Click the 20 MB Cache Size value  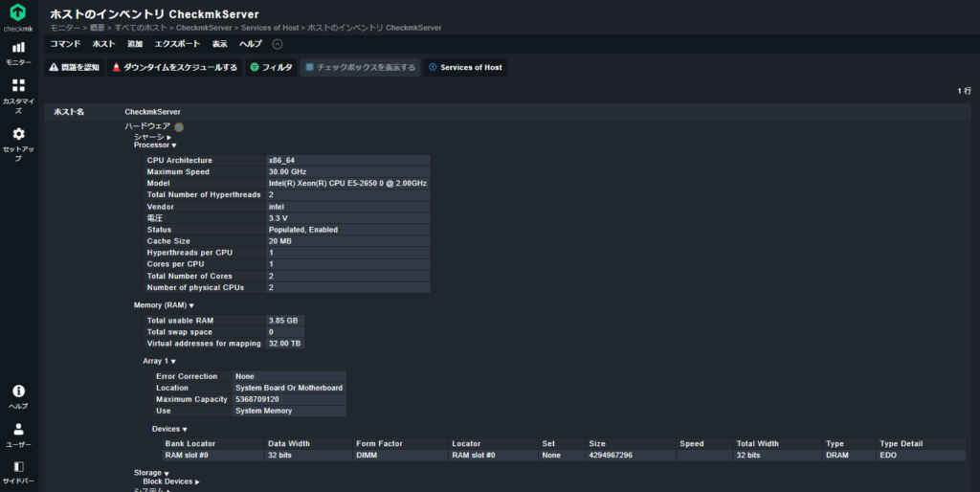pos(280,241)
